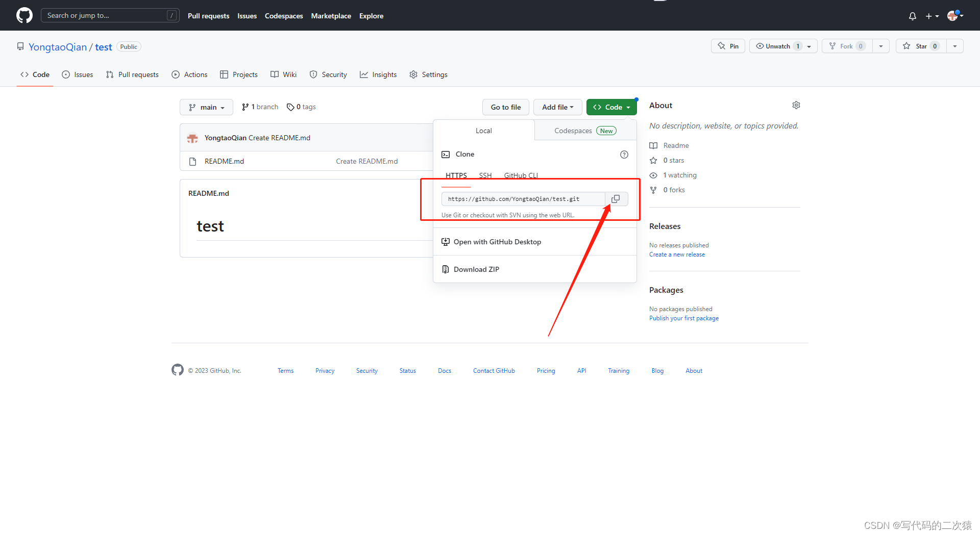Select the Issues repository tab
Viewport: 980px width, 535px height.
tap(78, 74)
